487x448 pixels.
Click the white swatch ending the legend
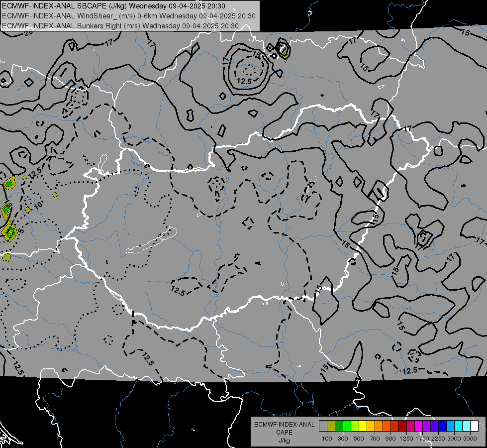click(474, 426)
